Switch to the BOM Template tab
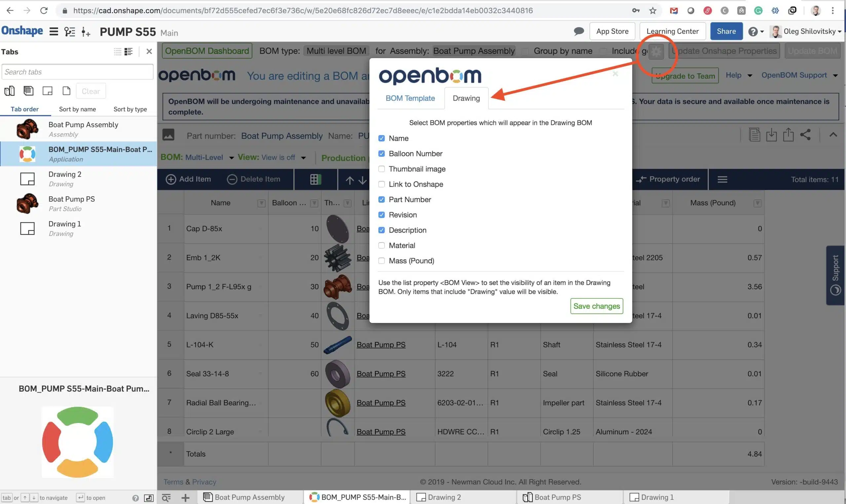Image resolution: width=846 pixels, height=504 pixels. (x=410, y=98)
